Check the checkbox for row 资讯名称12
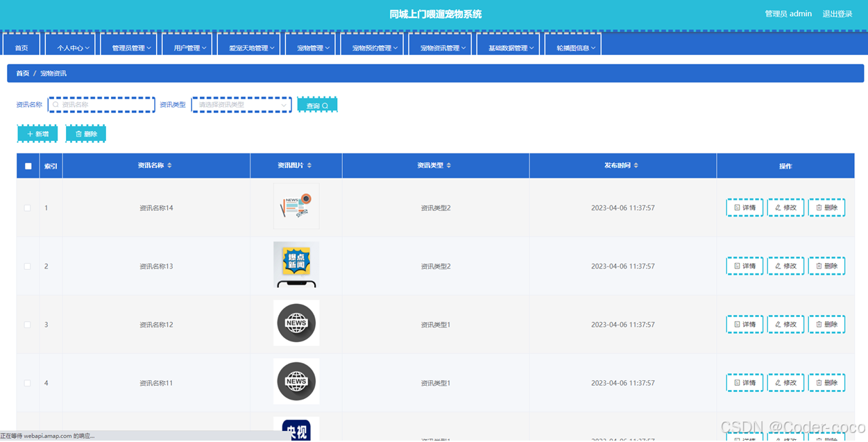 [28, 325]
